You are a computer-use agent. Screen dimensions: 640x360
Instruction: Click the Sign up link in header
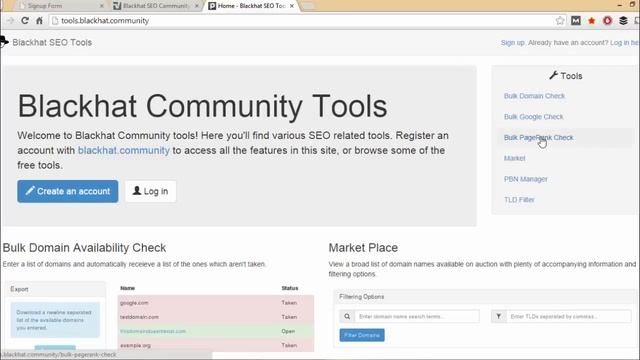tap(513, 42)
